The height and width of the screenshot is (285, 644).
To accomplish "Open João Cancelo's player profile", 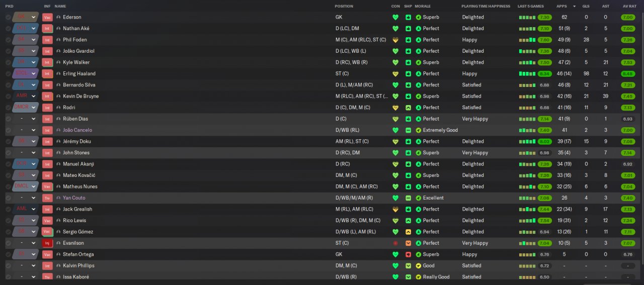I will [x=77, y=130].
